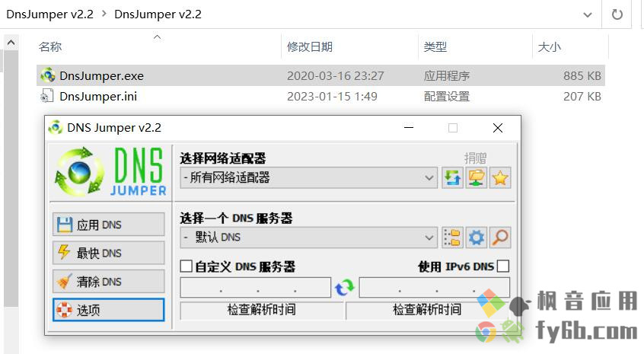Apply DNS with 应用 DNS button
The image size is (644, 354).
108,225
